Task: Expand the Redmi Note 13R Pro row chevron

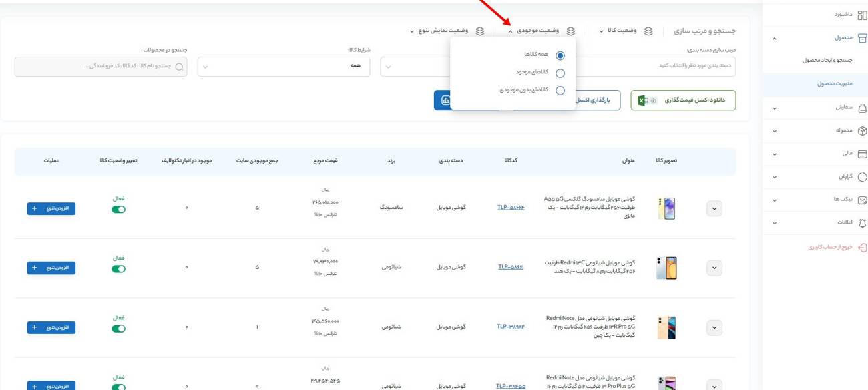Action: coord(714,327)
